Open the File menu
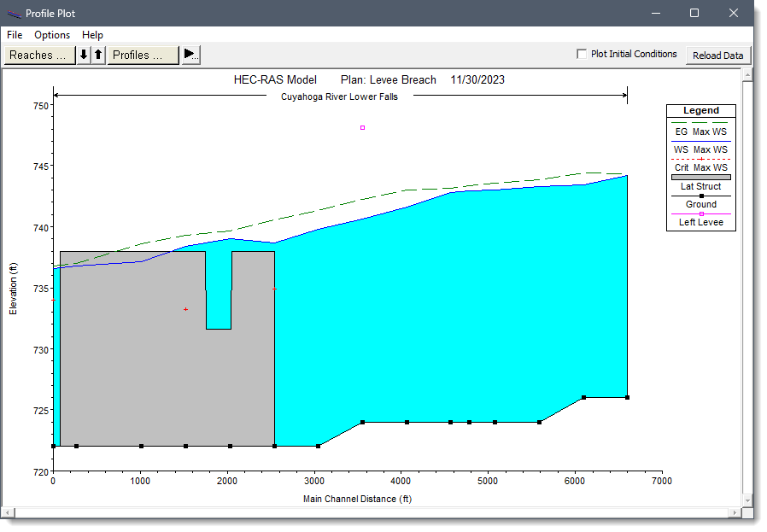This screenshot has height=532, width=767. pos(14,35)
